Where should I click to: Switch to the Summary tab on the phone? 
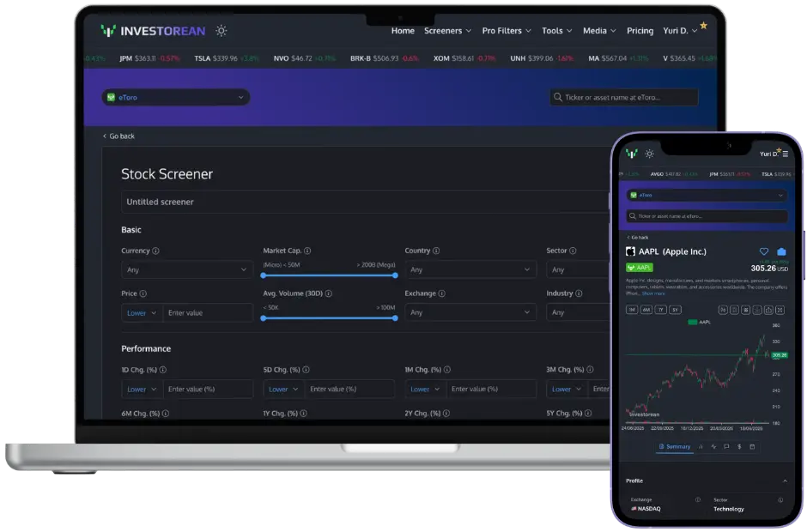pyautogui.click(x=675, y=447)
